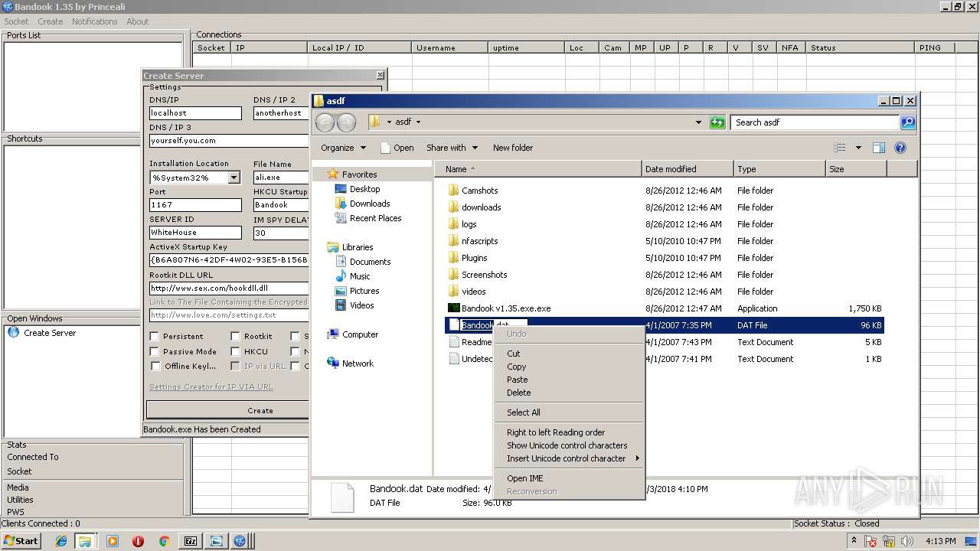Sort files by Date modified column
The image size is (980, 551).
point(687,169)
